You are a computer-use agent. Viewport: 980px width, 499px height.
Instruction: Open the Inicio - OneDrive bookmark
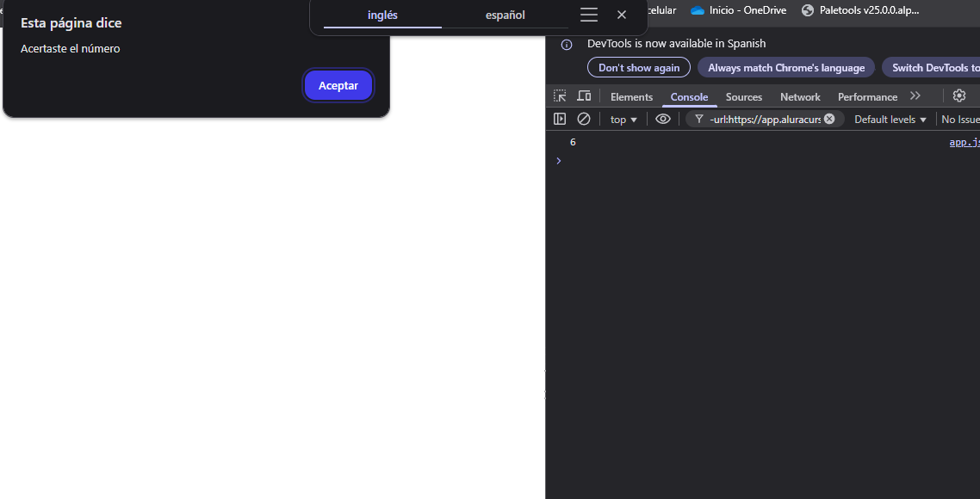[738, 10]
